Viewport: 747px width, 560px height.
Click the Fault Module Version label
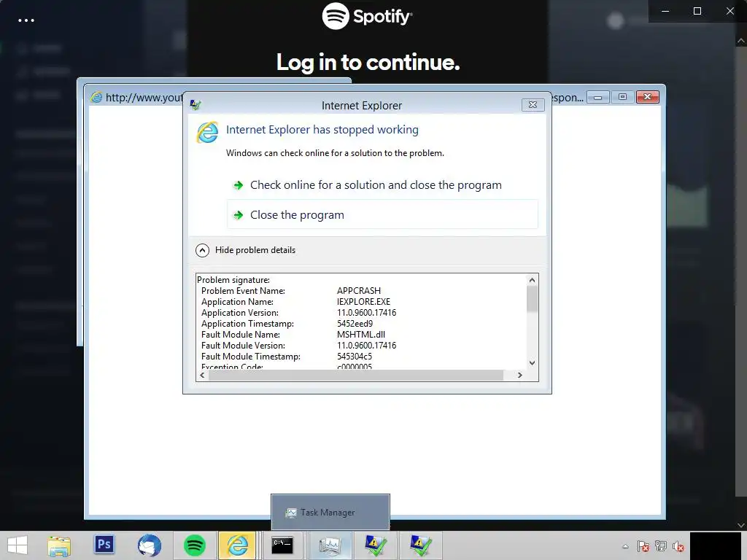click(243, 345)
